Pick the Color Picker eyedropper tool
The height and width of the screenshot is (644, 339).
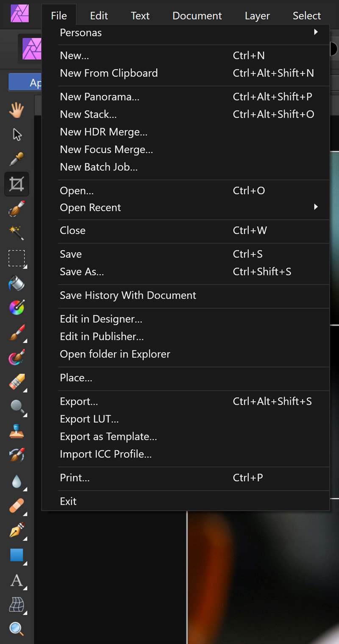pos(17,159)
